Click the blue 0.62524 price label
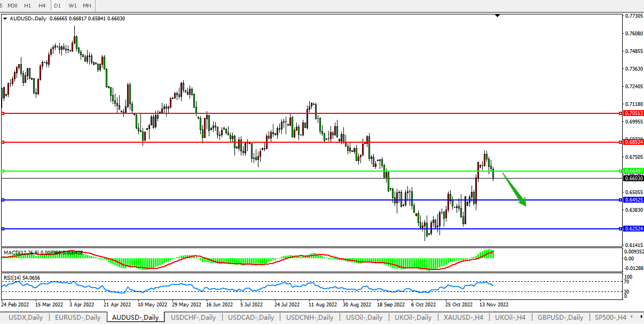Viewport: 644px width, 324px height. click(x=634, y=229)
